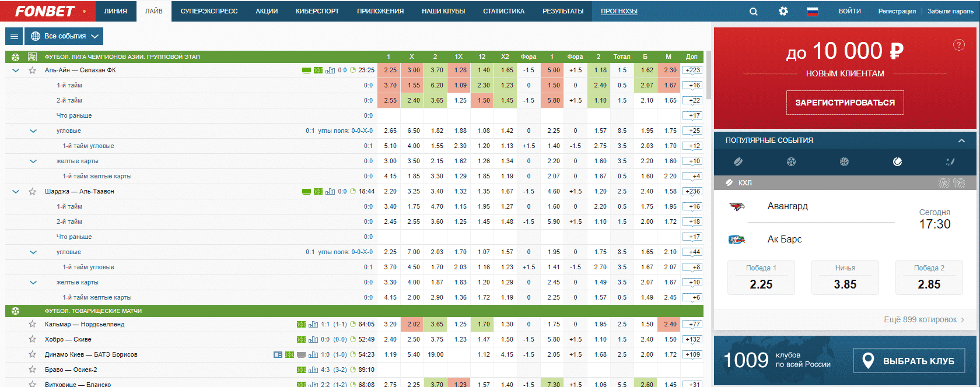This screenshot has height=387, width=980.
Task: Click the ВЫБРАТЬ КЛУБ button
Action: 909,361
